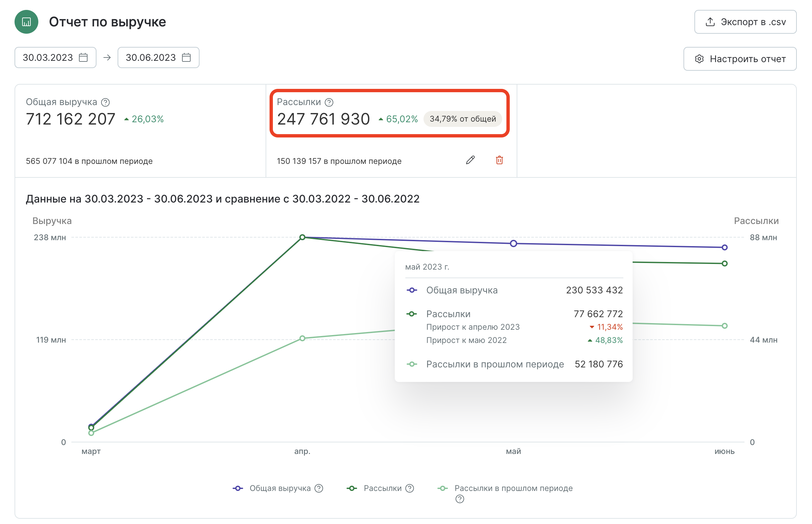Click the Отчет по выручке page title
The height and width of the screenshot is (524, 812).
(x=107, y=22)
